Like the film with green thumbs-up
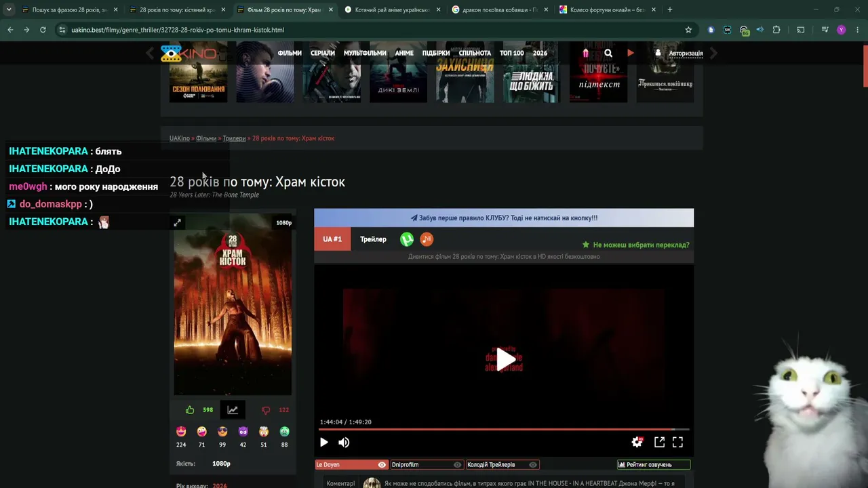 tap(190, 410)
